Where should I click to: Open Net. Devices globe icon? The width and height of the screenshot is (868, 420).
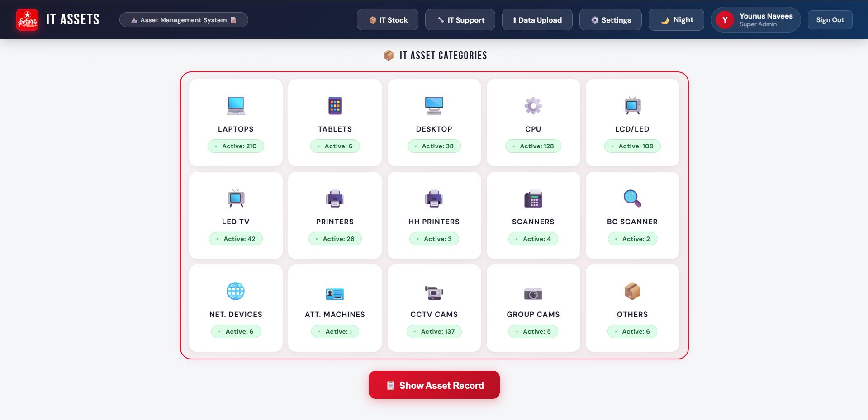pos(236,291)
